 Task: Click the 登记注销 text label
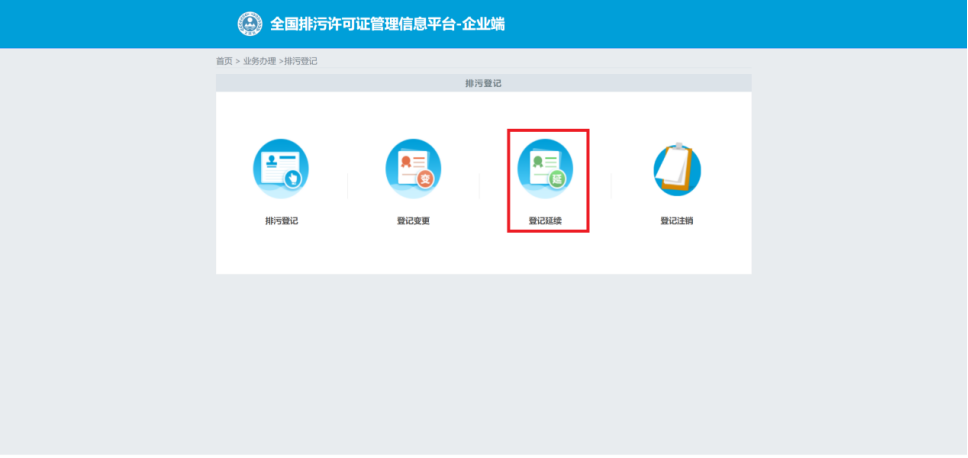coord(677,221)
